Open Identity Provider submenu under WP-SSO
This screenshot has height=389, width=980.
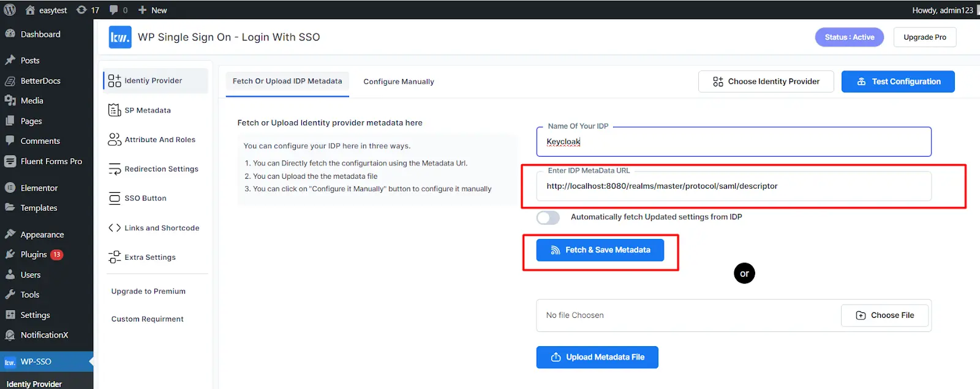tap(34, 384)
